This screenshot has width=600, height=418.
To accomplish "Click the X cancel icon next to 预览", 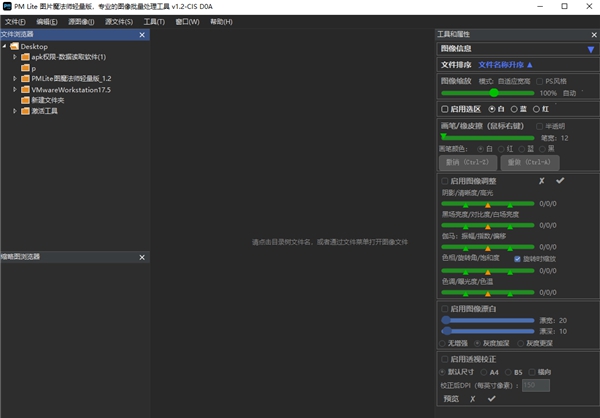I will (473, 399).
